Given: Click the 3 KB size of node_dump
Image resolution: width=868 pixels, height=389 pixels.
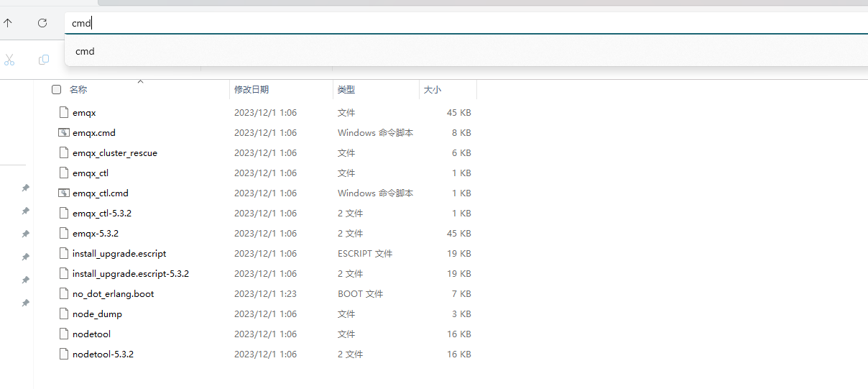Looking at the screenshot, I should [x=461, y=314].
